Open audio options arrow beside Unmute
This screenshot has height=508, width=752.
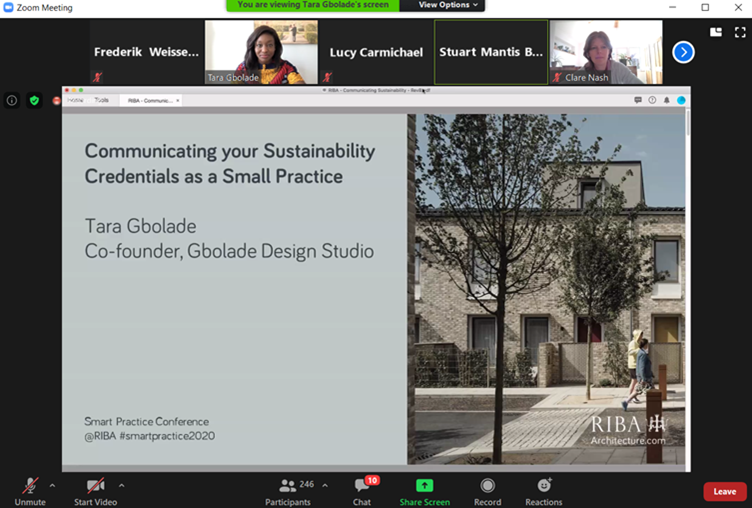[52, 485]
